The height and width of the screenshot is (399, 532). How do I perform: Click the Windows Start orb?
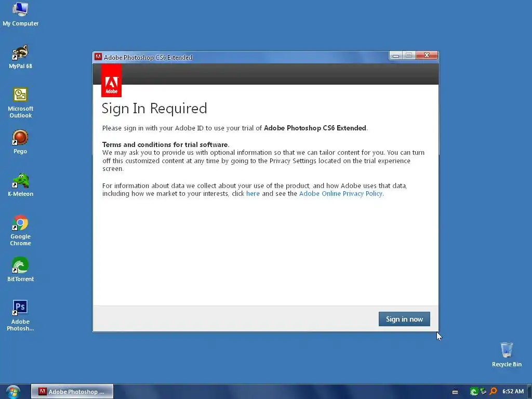pos(13,392)
